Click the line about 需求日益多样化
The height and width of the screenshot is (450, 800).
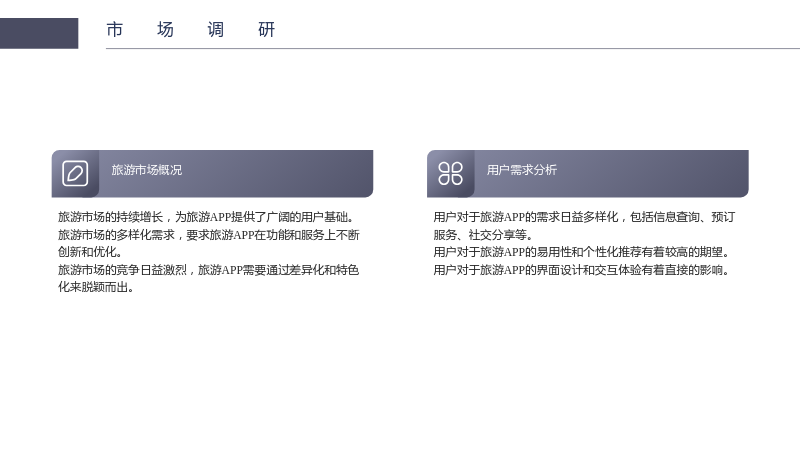click(584, 217)
